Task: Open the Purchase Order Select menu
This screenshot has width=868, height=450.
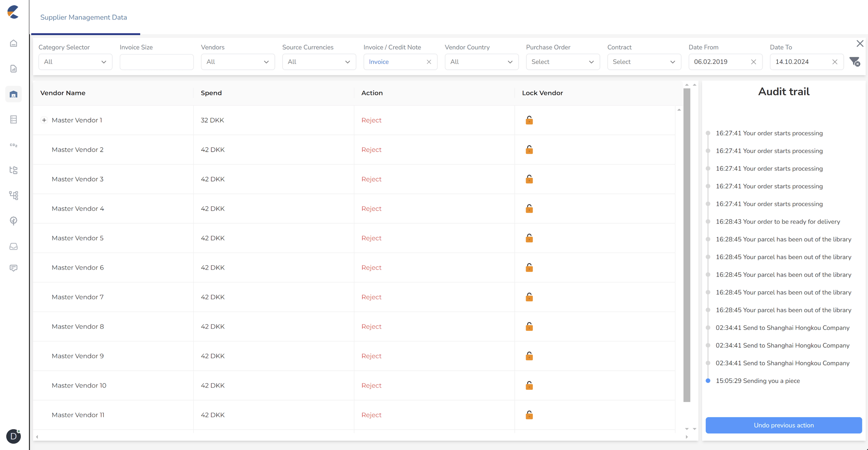Action: coord(562,62)
